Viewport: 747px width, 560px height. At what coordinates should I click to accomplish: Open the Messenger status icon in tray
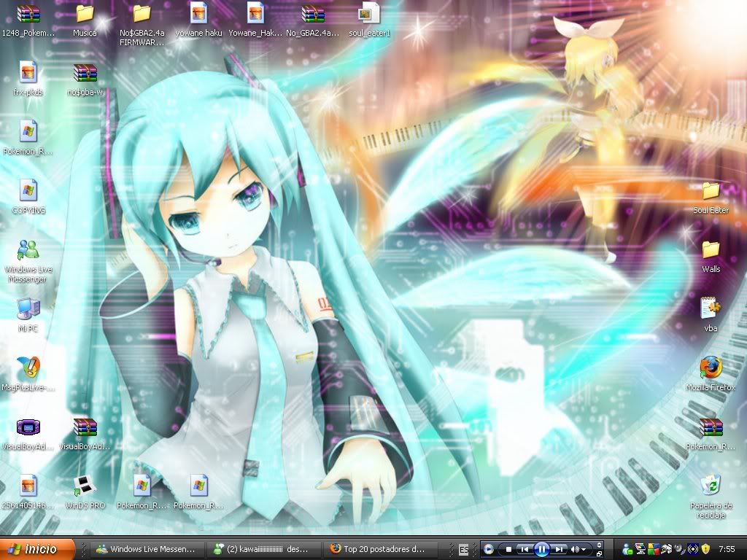(x=628, y=550)
